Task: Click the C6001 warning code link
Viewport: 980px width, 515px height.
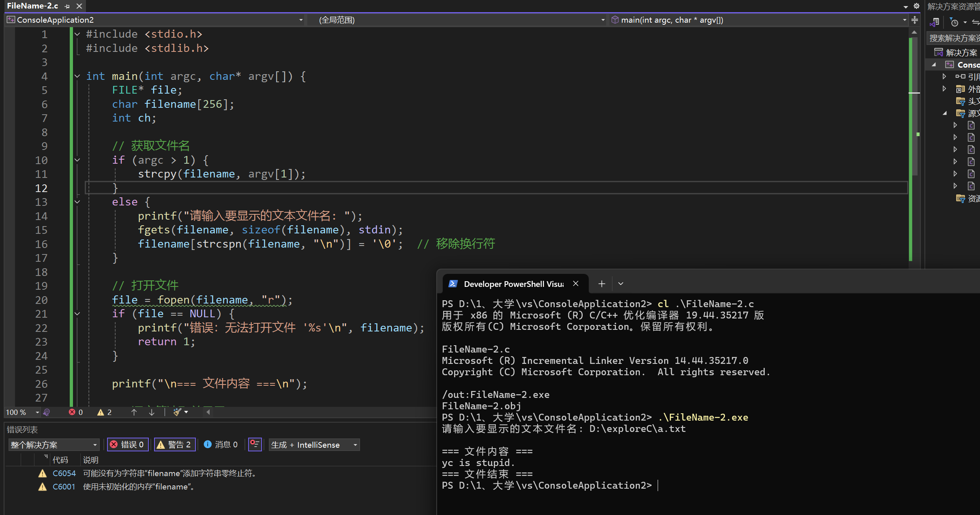Action: 64,487
